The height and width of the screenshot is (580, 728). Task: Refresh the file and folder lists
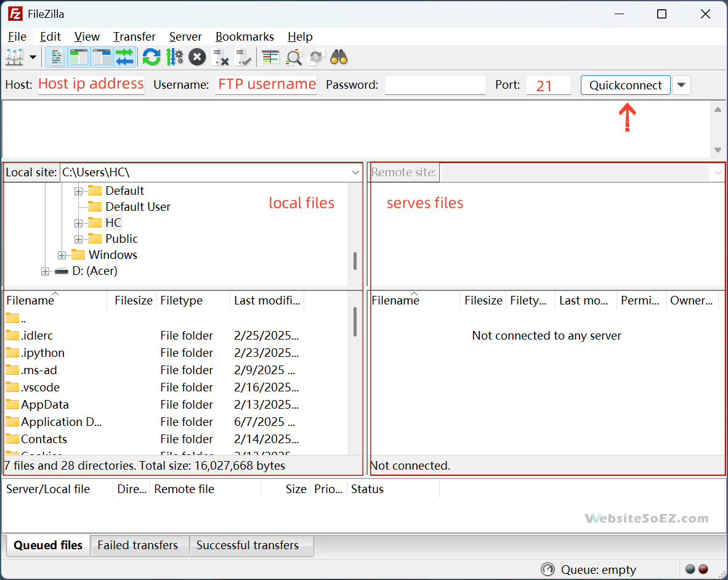[152, 57]
